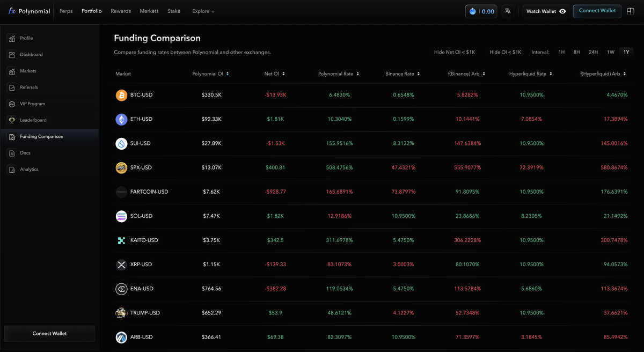
Task: Click the SOL-USD market name
Action: pos(141,216)
